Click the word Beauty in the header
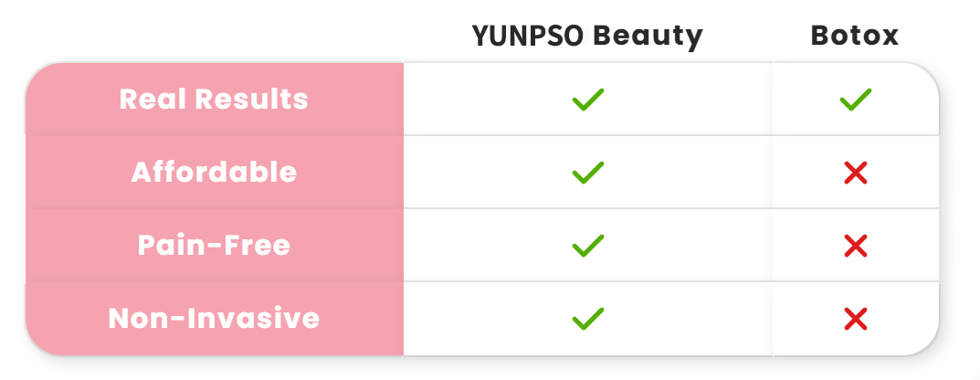Viewport: 980px width, 380px height. [x=648, y=36]
